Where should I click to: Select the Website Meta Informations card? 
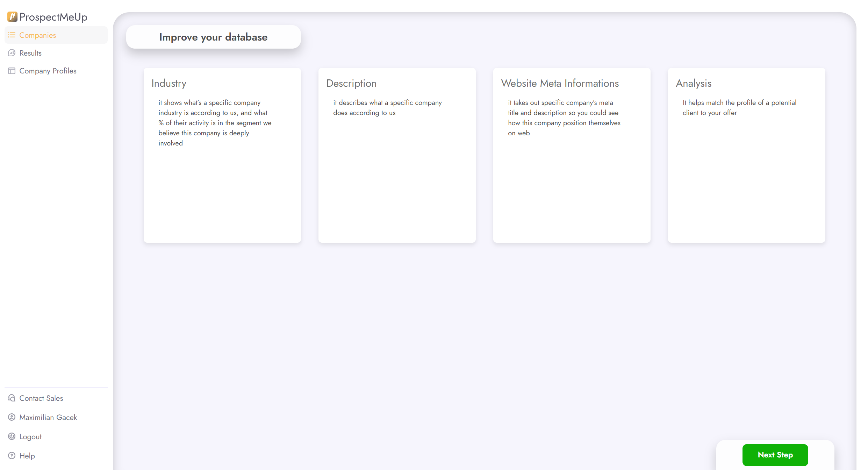coord(572,155)
